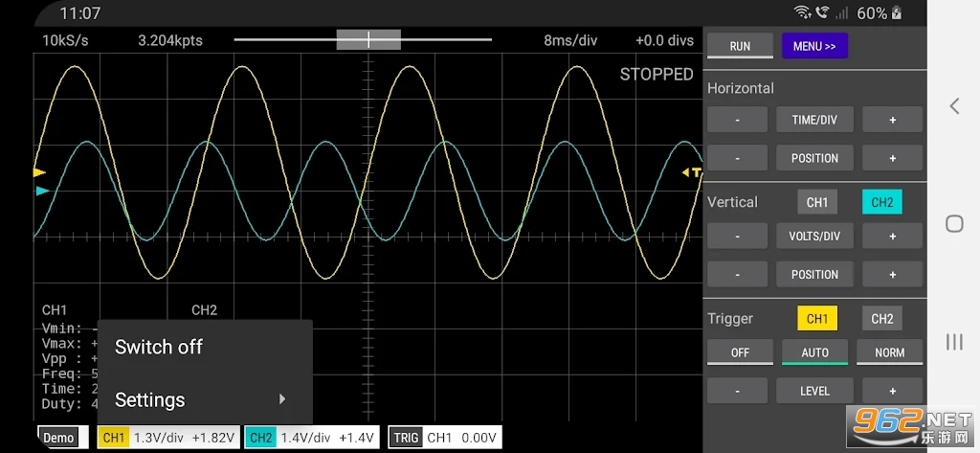Tap the trigger LEVEL button
The height and width of the screenshot is (453, 980).
click(814, 391)
